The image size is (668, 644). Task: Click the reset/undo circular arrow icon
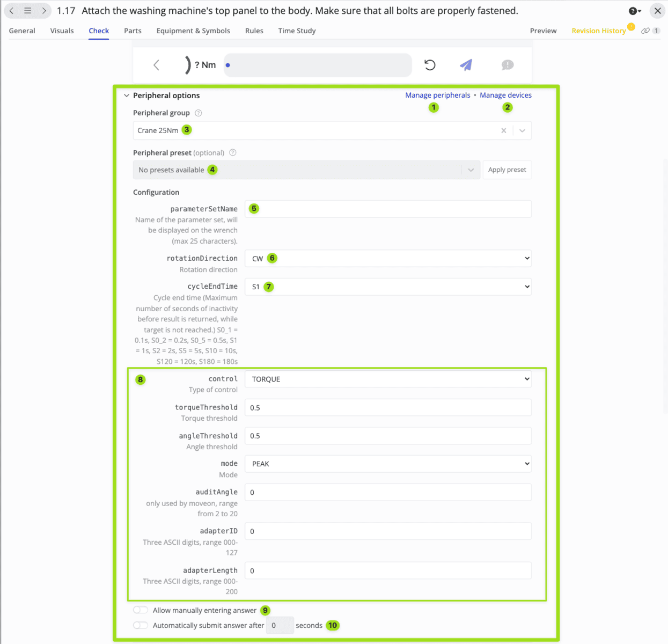[430, 65]
